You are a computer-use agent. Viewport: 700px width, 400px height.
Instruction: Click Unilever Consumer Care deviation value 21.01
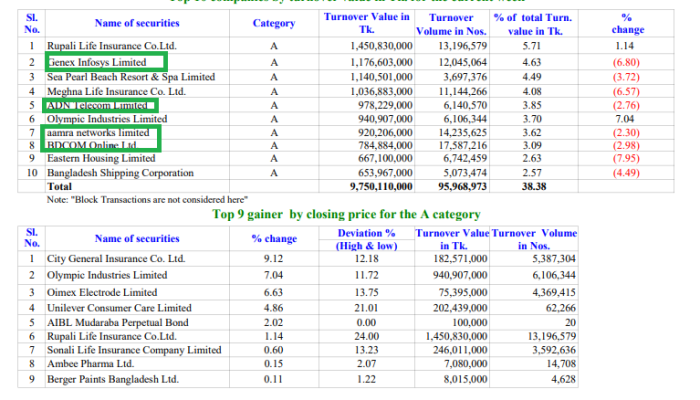click(x=367, y=308)
